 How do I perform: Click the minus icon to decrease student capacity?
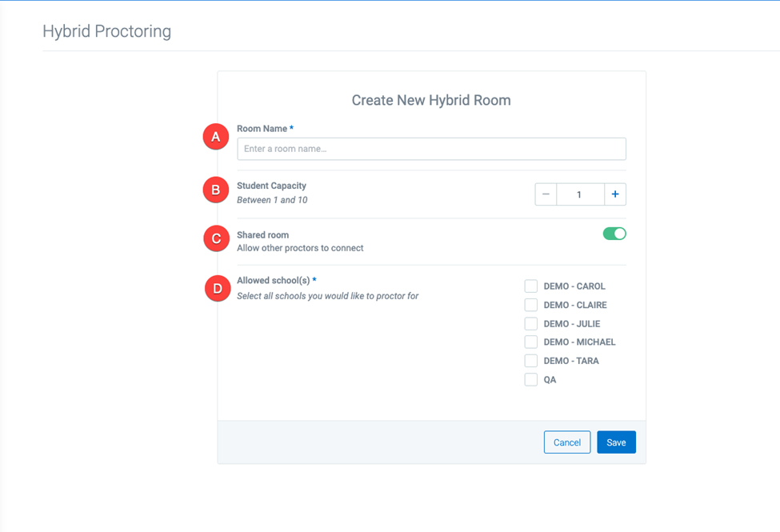coord(546,194)
